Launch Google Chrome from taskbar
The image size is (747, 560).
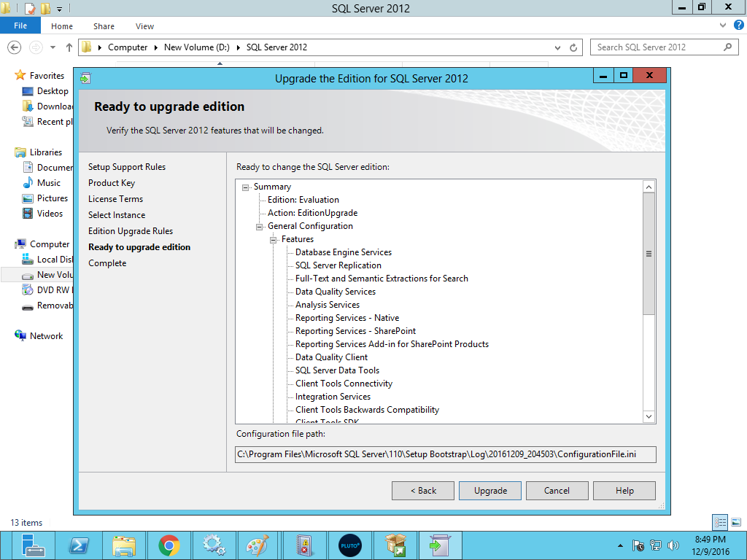169,545
